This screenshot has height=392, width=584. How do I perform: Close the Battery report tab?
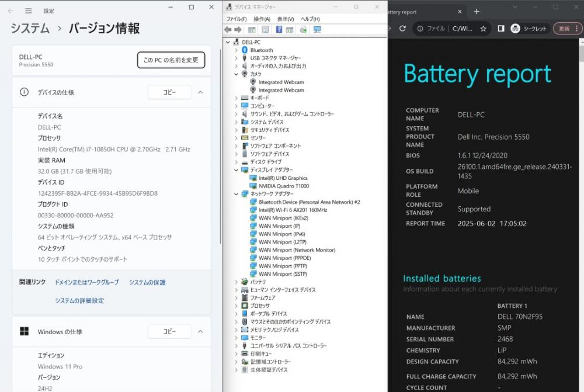pyautogui.click(x=460, y=12)
